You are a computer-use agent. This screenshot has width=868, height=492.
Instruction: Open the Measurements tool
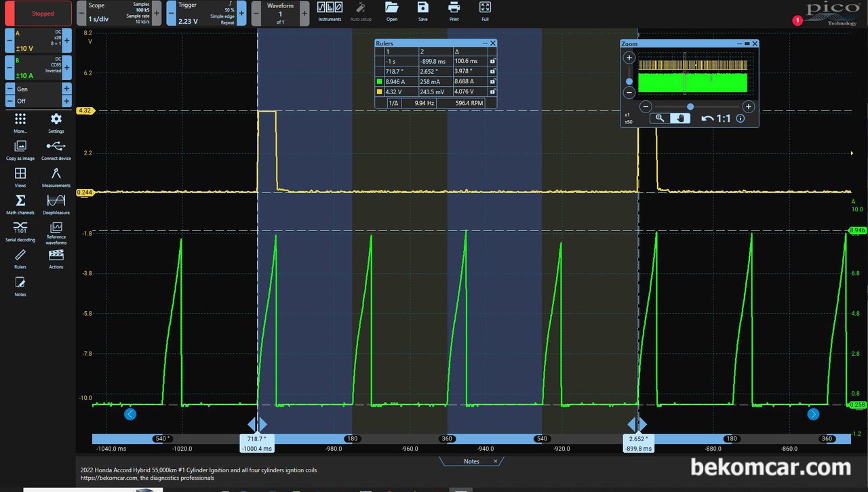point(56,177)
